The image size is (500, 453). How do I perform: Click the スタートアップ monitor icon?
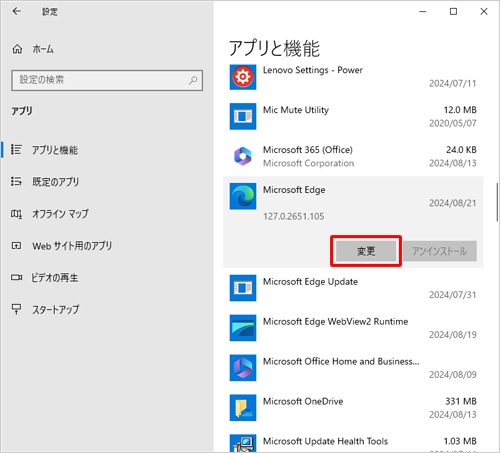[x=16, y=309]
